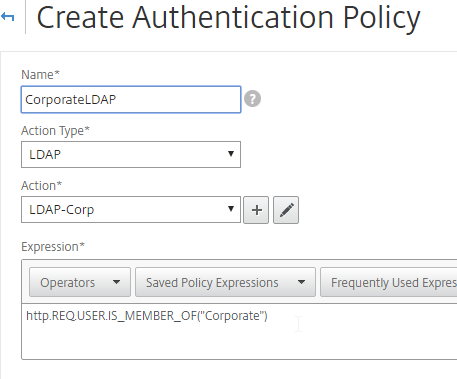This screenshot has height=379, width=457.
Task: Open the Action combo box showing LDAP-Corp
Action: 131,209
